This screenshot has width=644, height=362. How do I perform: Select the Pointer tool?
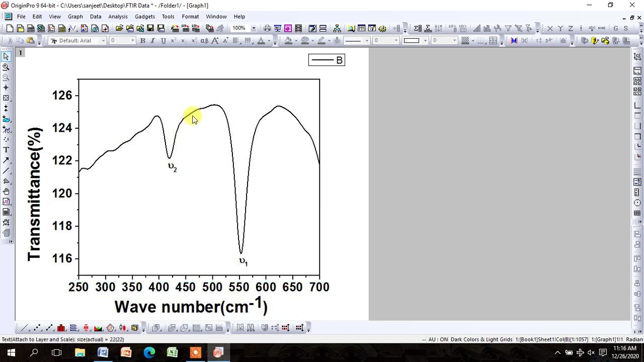coord(6,57)
